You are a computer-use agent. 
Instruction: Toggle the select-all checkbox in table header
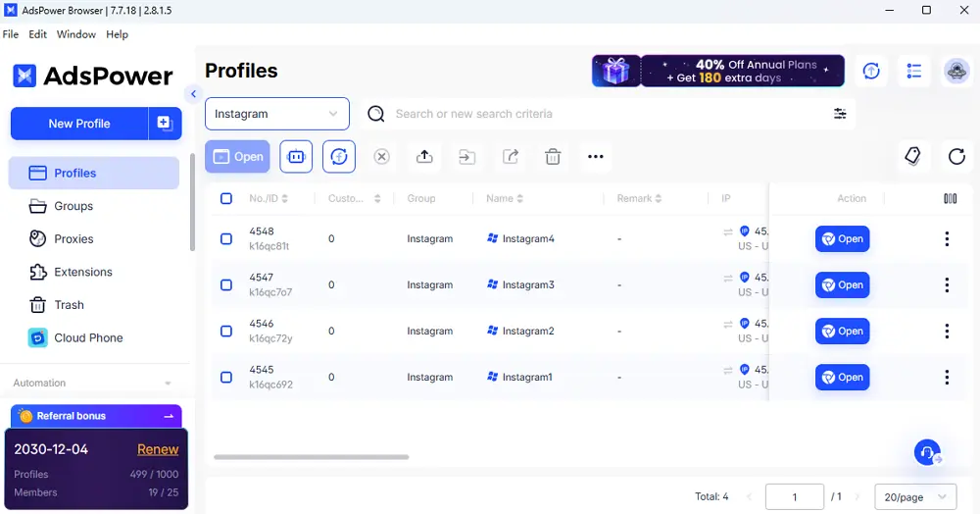pyautogui.click(x=226, y=198)
